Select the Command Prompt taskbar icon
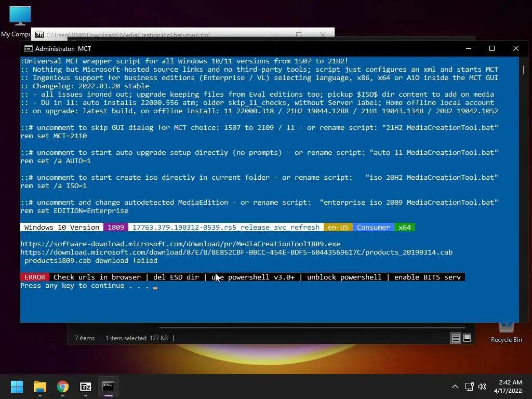Screen dimensions: 532x399 pos(108,387)
